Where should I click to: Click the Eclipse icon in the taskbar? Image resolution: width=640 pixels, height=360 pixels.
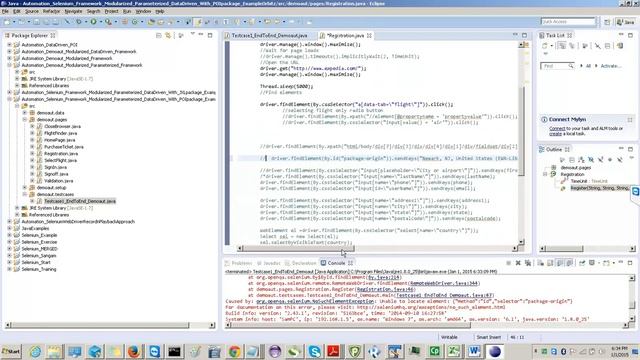click(x=494, y=351)
